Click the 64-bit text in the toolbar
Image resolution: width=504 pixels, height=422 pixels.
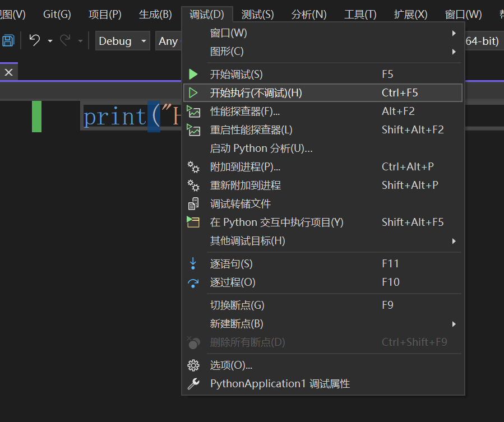pos(482,41)
